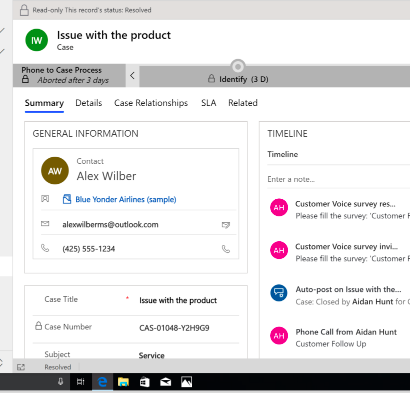Open Customer Voice survey invi... timeline entry
Image resolution: width=410 pixels, height=393 pixels.
346,247
